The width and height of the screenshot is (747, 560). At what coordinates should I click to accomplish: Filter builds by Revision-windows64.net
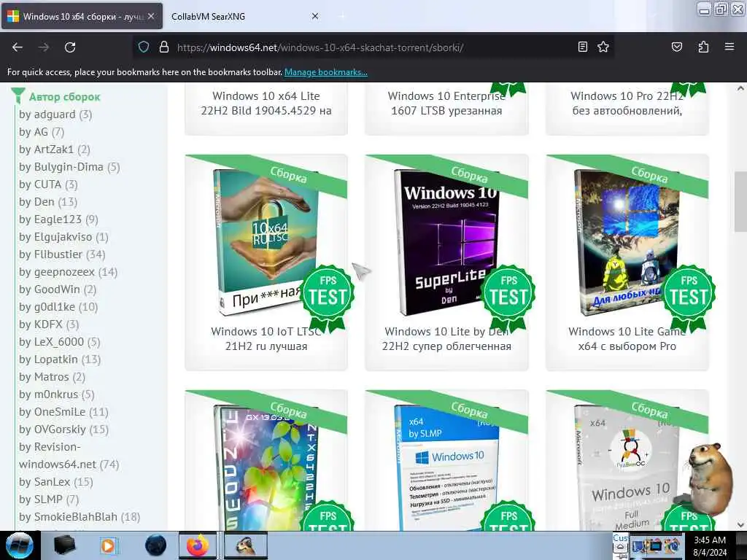[69, 455]
